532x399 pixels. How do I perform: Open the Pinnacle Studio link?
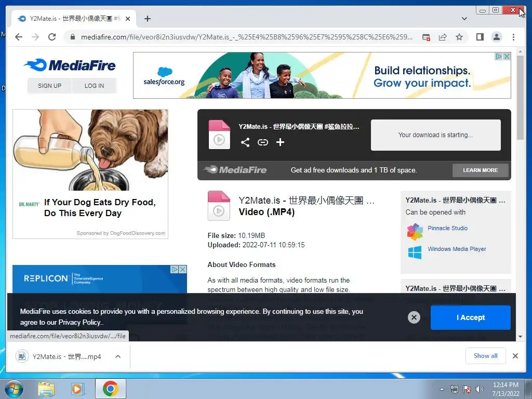[447, 228]
